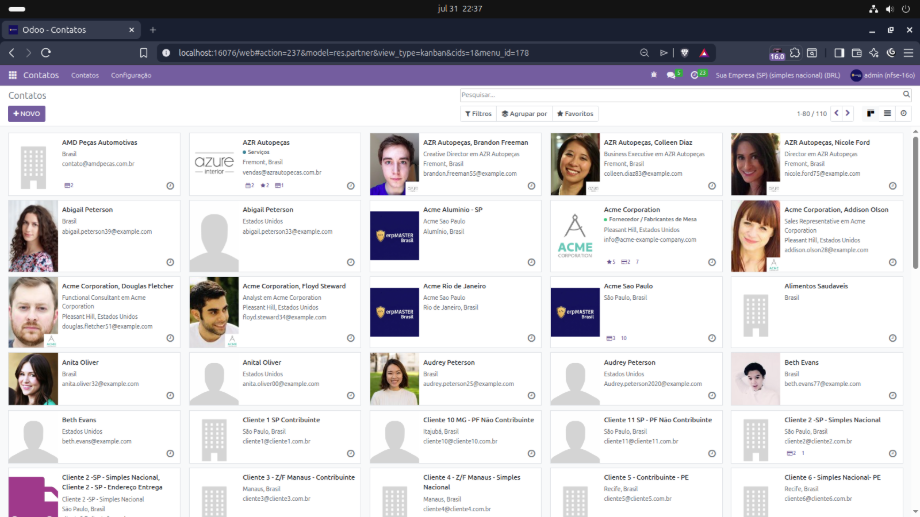Open activity clock on AMD Peças Automotivas card

tap(170, 186)
